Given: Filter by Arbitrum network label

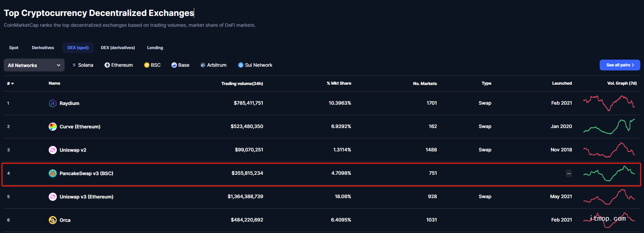Looking at the screenshot, I should click(x=217, y=65).
